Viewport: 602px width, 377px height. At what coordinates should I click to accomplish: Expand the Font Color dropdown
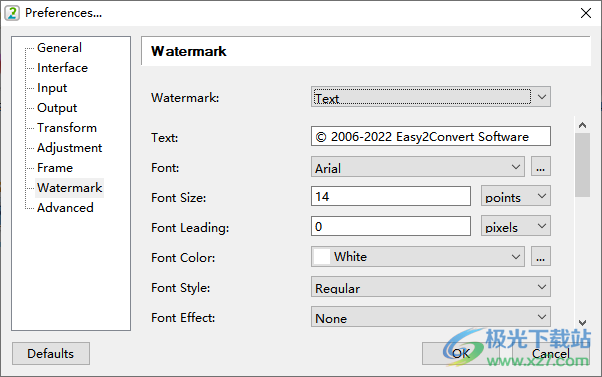(418, 256)
